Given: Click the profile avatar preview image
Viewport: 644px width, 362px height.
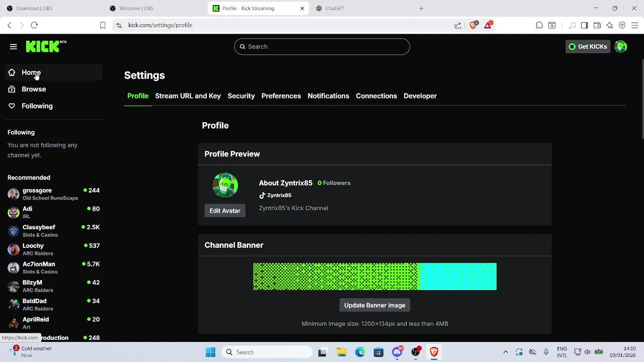Looking at the screenshot, I should [225, 185].
